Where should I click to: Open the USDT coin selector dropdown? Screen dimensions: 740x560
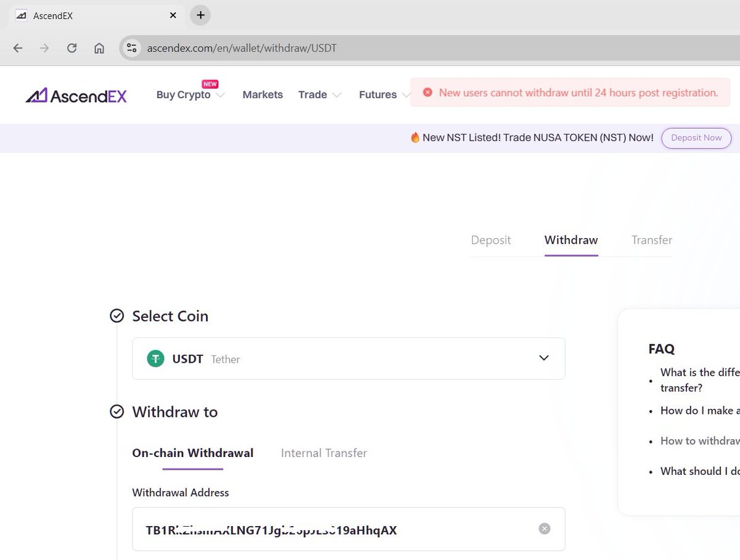pyautogui.click(x=349, y=358)
